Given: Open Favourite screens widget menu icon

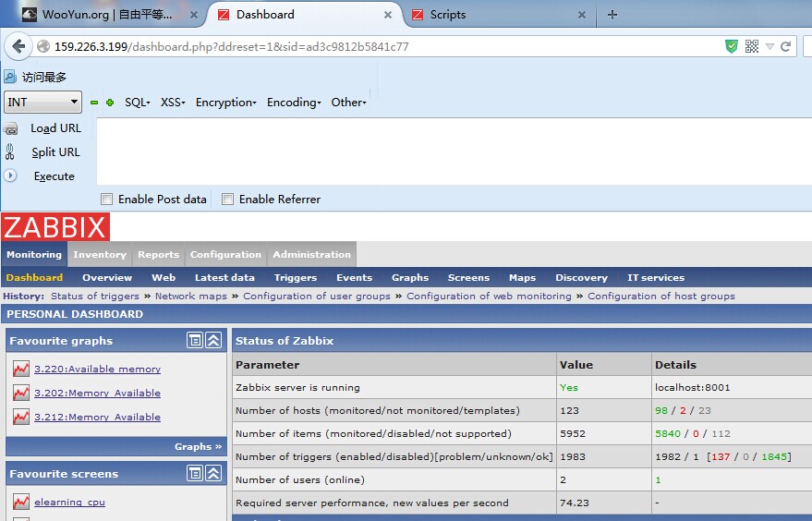Looking at the screenshot, I should pos(195,473).
